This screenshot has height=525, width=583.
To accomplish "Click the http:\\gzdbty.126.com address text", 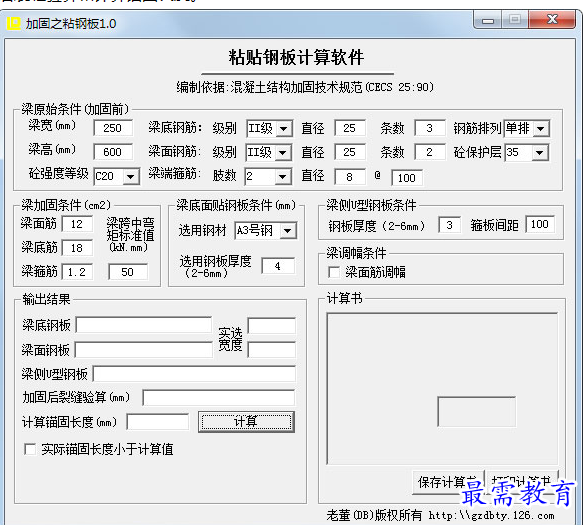I will tap(492, 515).
